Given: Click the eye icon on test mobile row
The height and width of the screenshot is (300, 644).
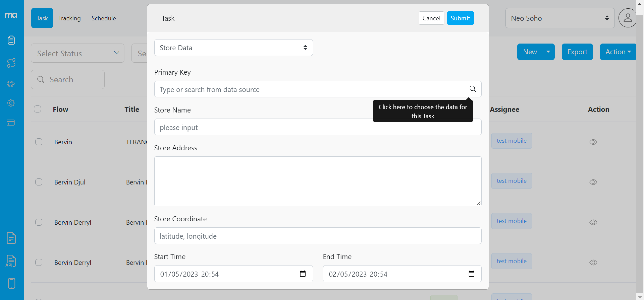Looking at the screenshot, I should (x=594, y=142).
